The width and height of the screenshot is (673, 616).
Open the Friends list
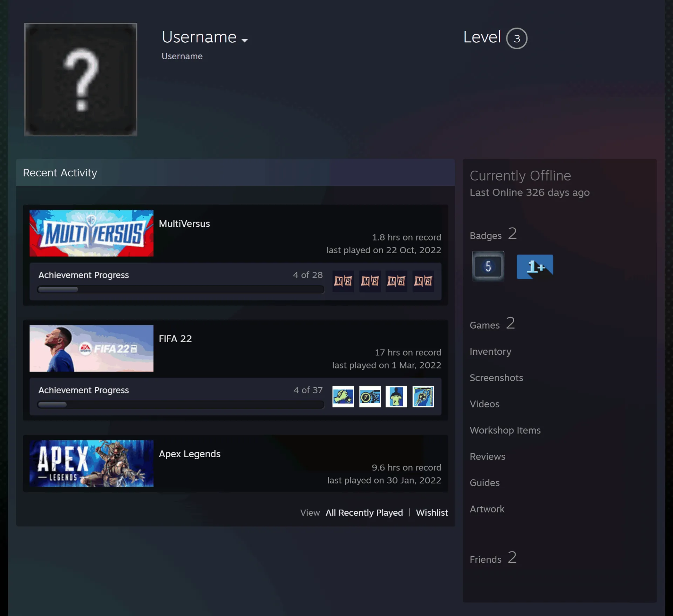(x=493, y=558)
